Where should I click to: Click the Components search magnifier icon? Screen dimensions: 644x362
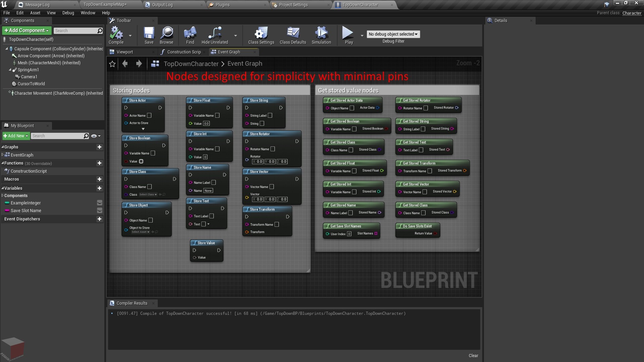click(100, 31)
